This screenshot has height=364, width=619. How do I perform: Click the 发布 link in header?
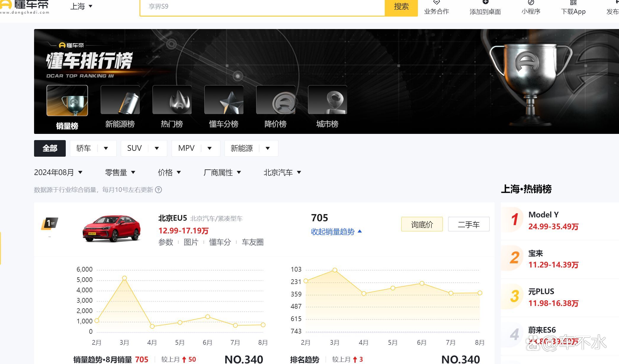[612, 12]
